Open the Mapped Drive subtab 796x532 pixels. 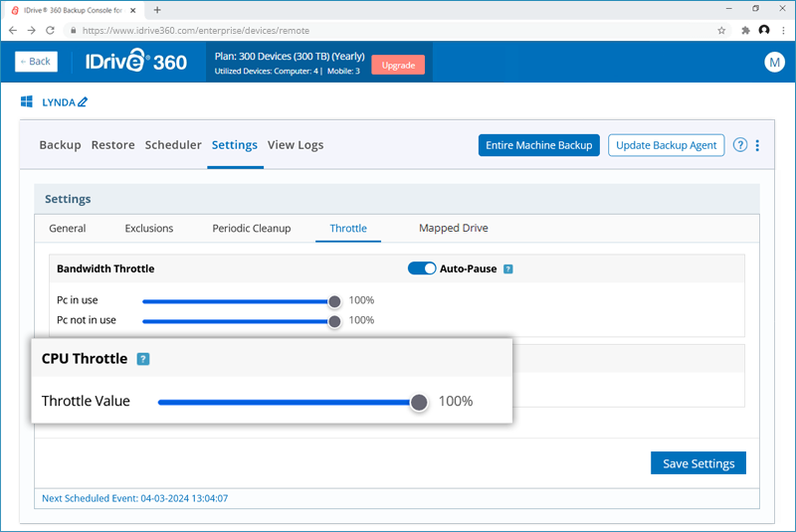tap(454, 229)
